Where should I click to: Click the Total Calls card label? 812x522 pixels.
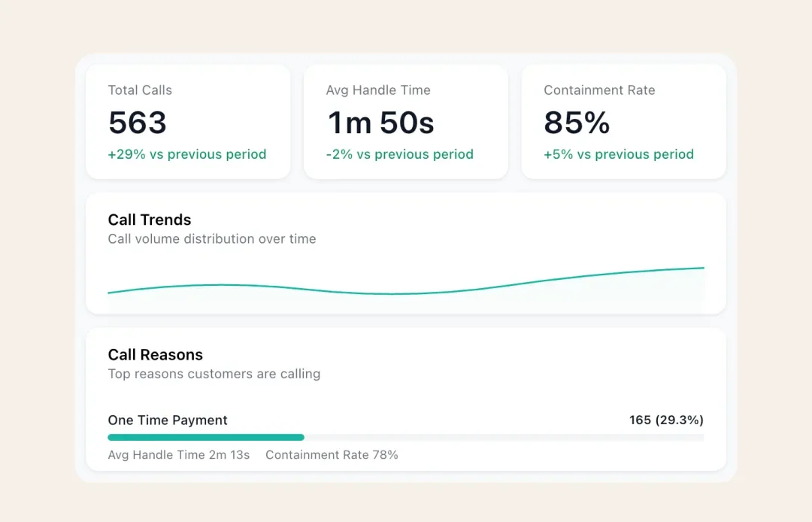(140, 90)
